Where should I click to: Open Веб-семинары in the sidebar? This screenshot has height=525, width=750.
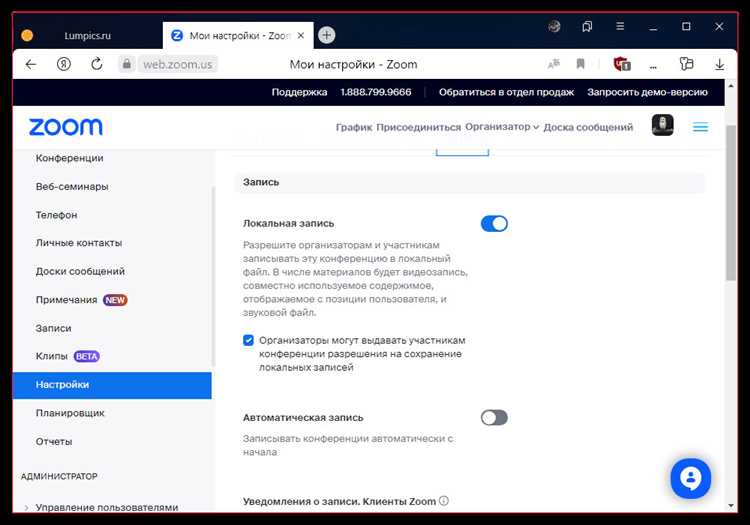[x=72, y=186]
